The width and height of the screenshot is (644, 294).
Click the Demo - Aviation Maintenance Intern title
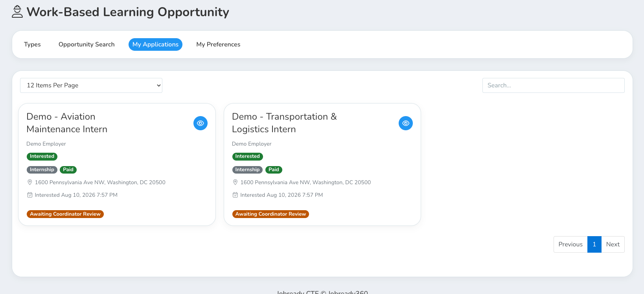[67, 123]
